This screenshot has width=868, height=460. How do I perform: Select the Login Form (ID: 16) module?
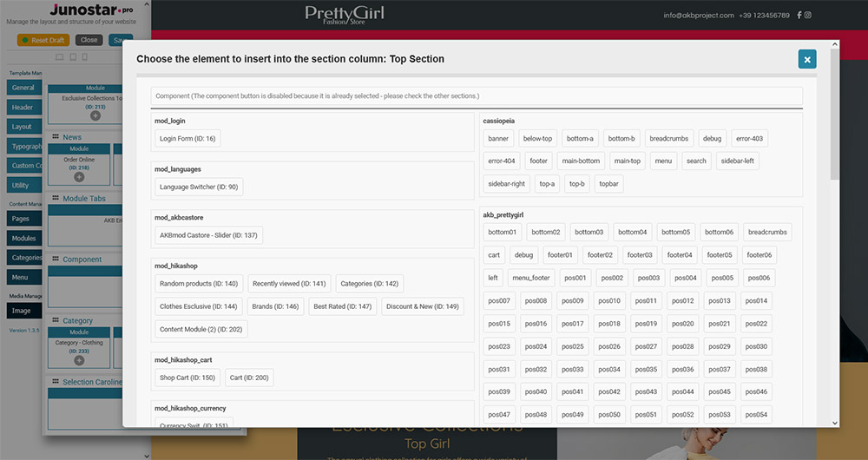coord(187,138)
